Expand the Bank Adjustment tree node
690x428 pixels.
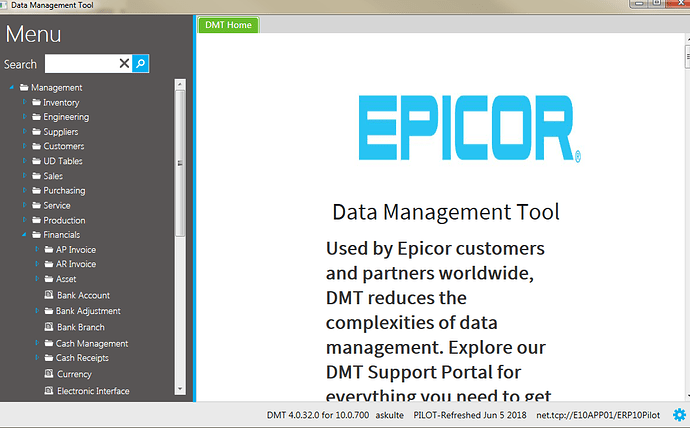pyautogui.click(x=37, y=311)
